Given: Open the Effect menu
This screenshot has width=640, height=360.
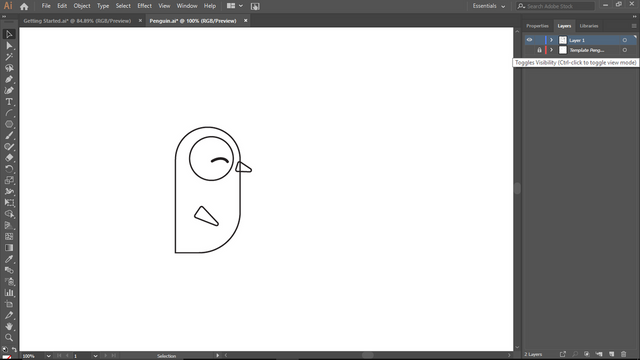Looking at the screenshot, I should click(144, 6).
